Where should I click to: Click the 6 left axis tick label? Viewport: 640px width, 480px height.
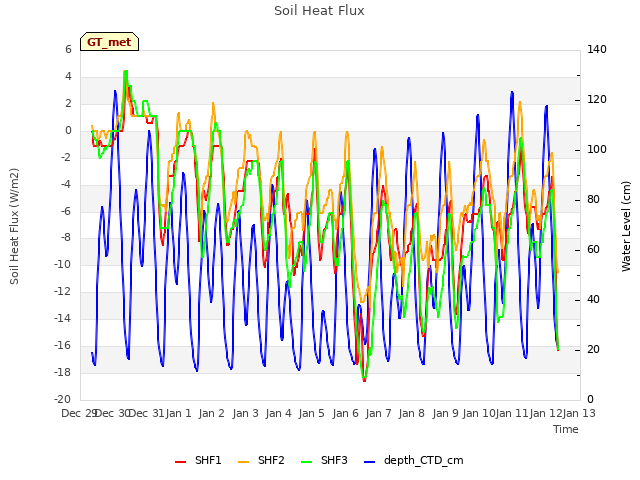68,49
